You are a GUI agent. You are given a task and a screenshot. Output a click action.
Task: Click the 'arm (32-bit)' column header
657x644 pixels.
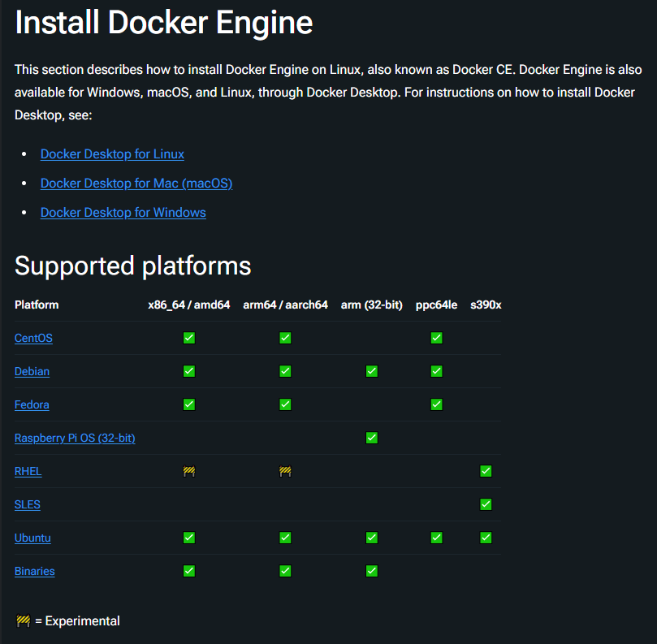[x=372, y=305]
